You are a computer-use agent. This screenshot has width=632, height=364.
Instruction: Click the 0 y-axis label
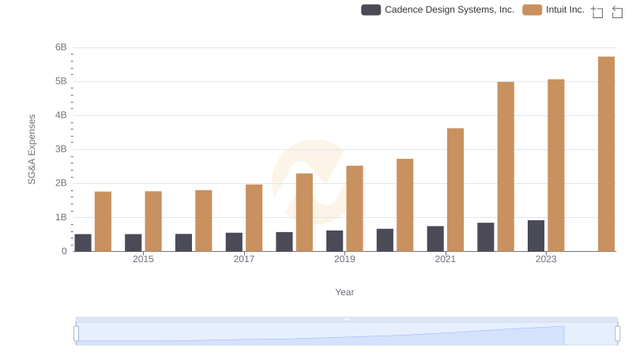click(64, 251)
